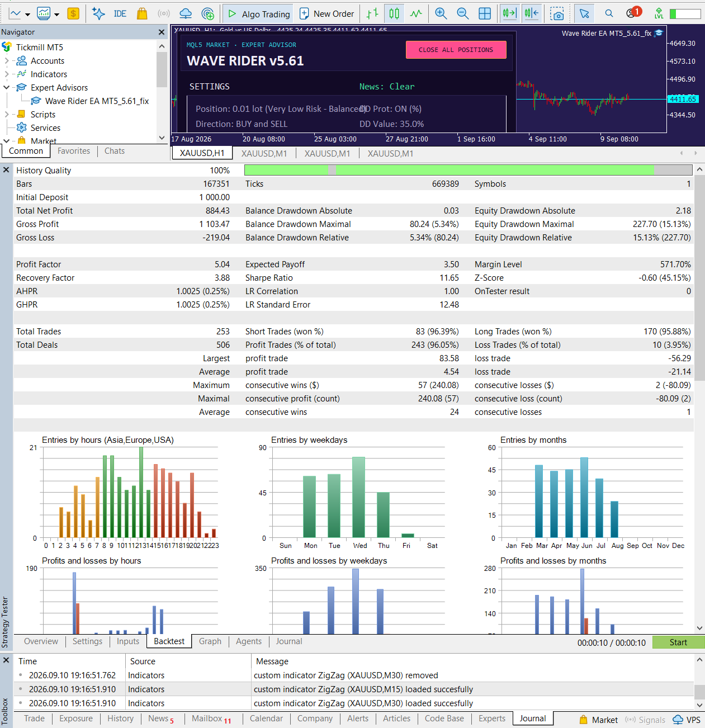
Task: Open Market in status bar
Action: (598, 720)
